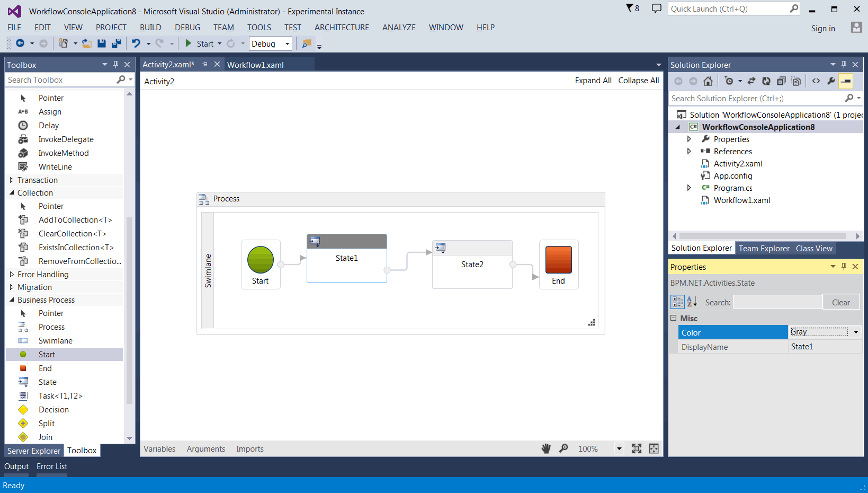Click the Fit to Screen icon
868x493 pixels.
637,448
